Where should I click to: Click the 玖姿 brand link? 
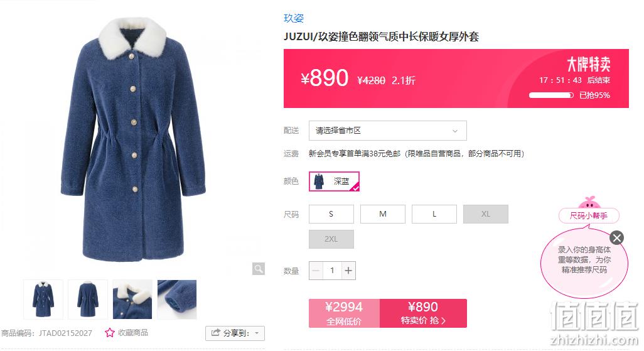[294, 18]
